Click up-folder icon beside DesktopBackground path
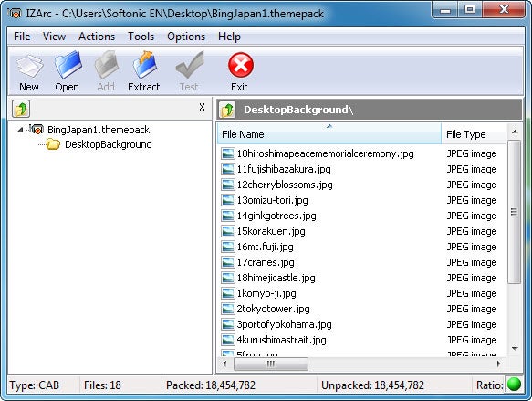Viewport: 532px width, 401px height. (227, 110)
